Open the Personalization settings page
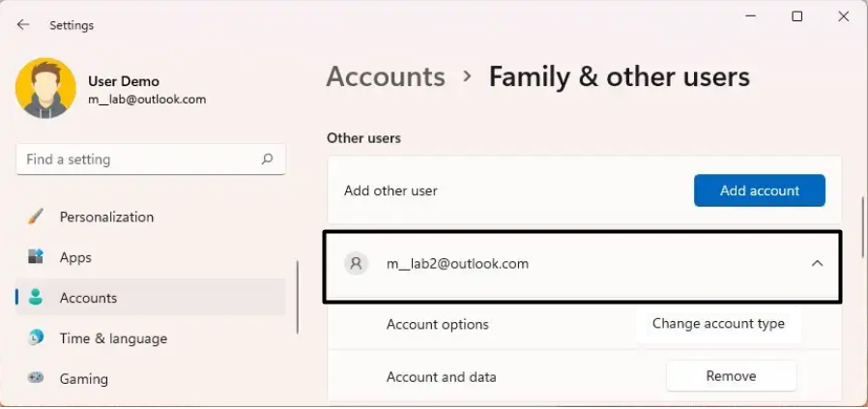 (106, 217)
